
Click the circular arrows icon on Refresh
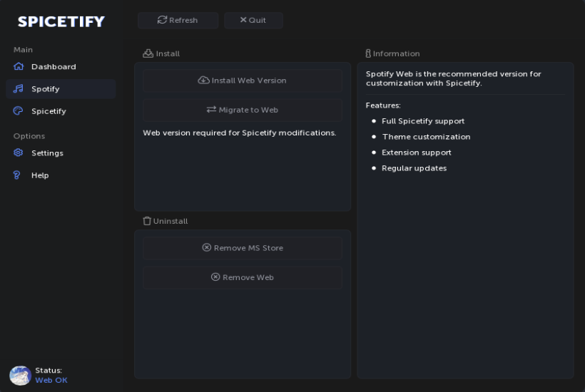[x=162, y=20]
